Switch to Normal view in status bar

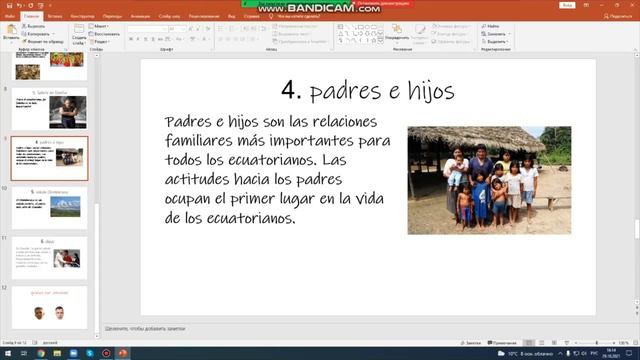[529, 343]
